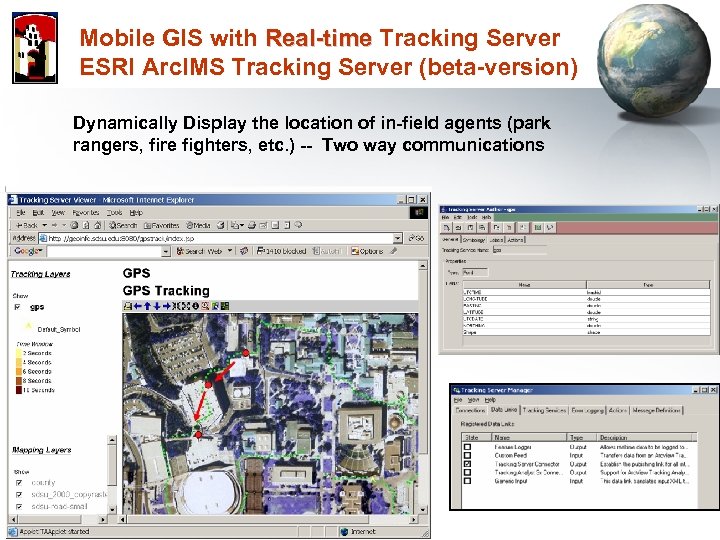
Task: Check the Feature Logger data link checkbox
Action: point(467,447)
